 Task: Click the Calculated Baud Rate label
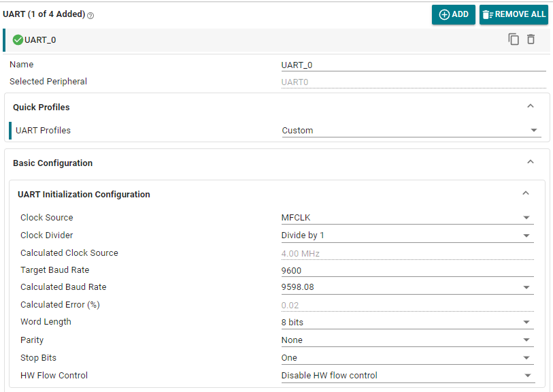tap(63, 287)
